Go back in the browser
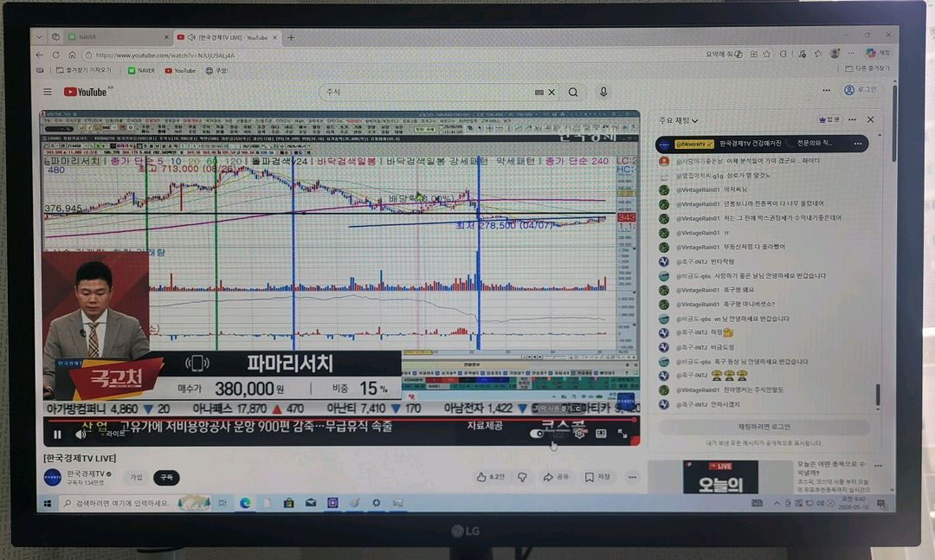Screen dimensions: 935x560 [40, 55]
